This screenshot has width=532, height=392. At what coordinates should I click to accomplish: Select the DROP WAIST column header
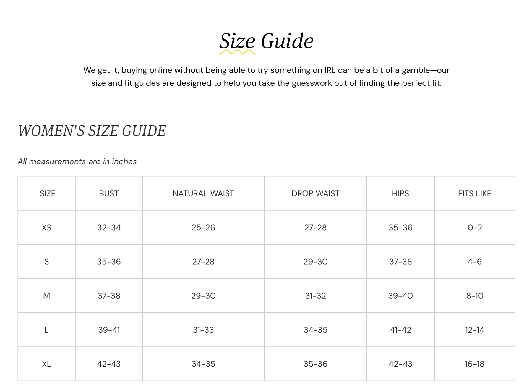point(315,193)
